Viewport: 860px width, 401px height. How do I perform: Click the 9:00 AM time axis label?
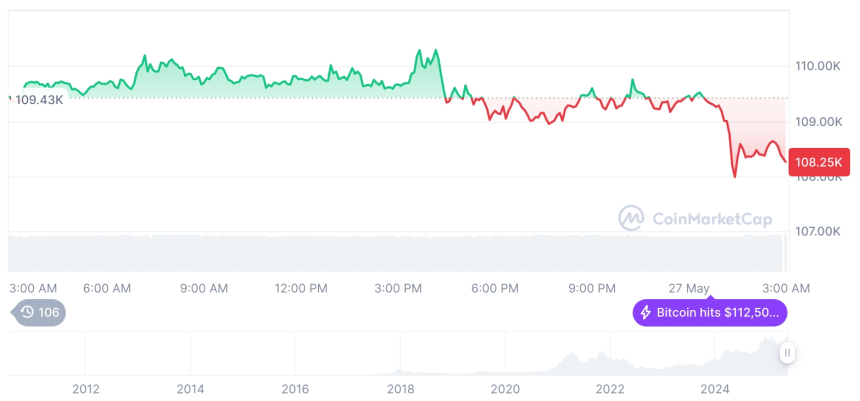coord(204,288)
